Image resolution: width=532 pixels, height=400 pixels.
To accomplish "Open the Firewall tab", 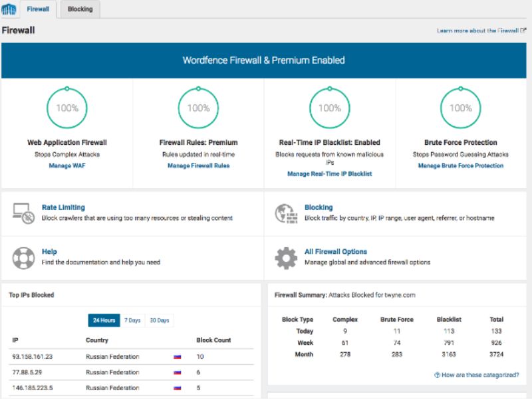I will click(39, 9).
